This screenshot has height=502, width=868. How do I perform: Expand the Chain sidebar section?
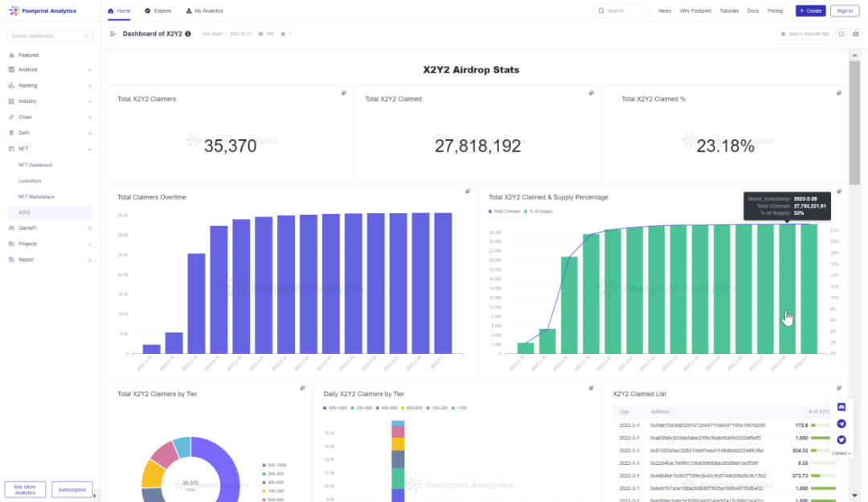(x=90, y=117)
